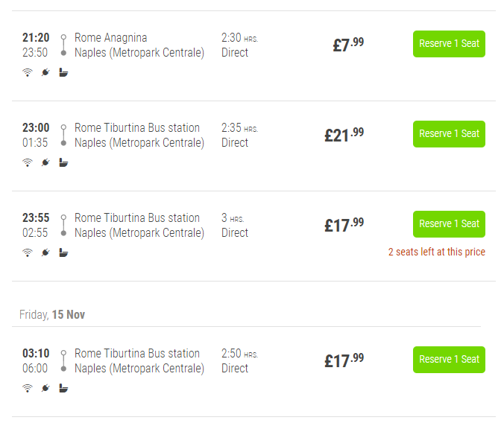Click the 2:35 hrs duration of 23:00 trip
The width and height of the screenshot is (504, 426).
pyautogui.click(x=239, y=128)
